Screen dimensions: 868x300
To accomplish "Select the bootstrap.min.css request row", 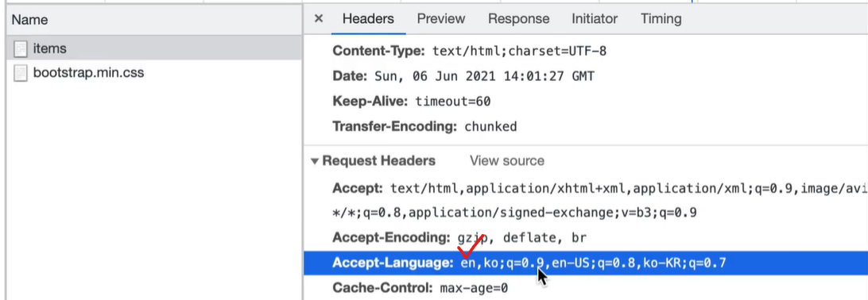I will 154,72.
